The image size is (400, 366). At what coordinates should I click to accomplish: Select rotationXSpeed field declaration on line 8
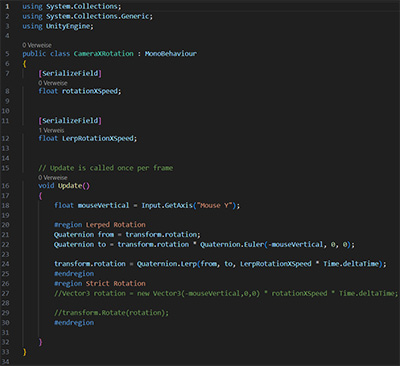click(x=80, y=91)
